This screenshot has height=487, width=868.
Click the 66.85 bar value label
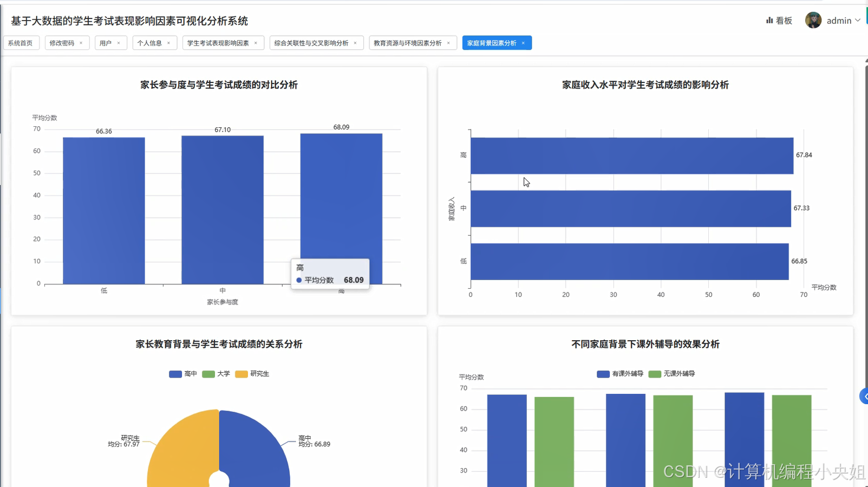[799, 261]
